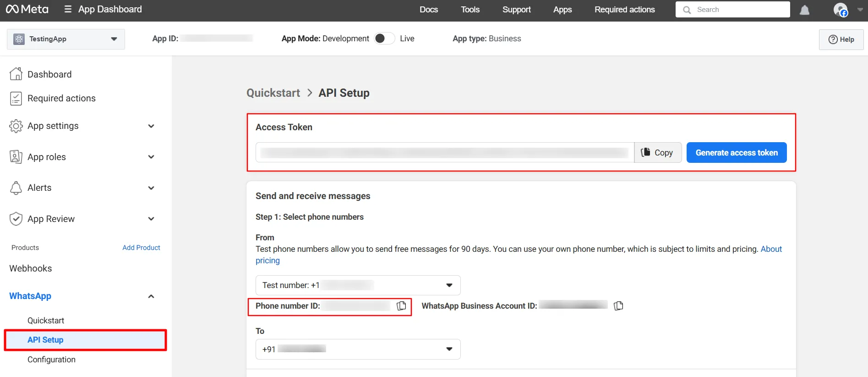Click the App Review shield icon

(x=16, y=219)
